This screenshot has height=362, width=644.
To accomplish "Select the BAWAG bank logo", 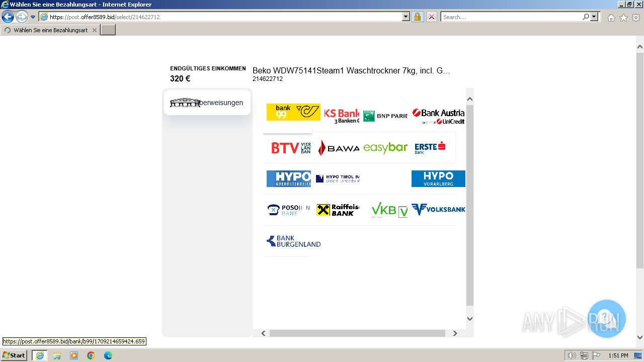I will 339,148.
